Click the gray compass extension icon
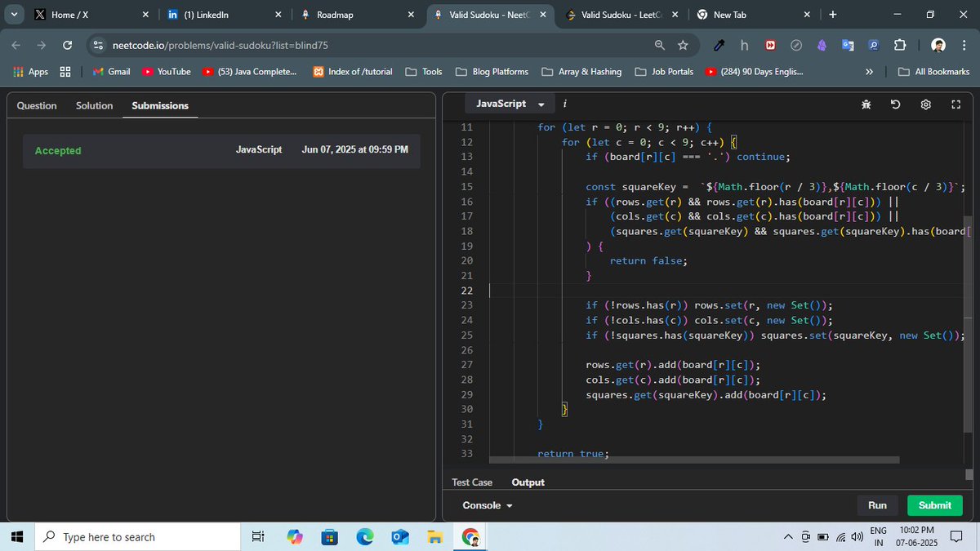 pyautogui.click(x=796, y=46)
